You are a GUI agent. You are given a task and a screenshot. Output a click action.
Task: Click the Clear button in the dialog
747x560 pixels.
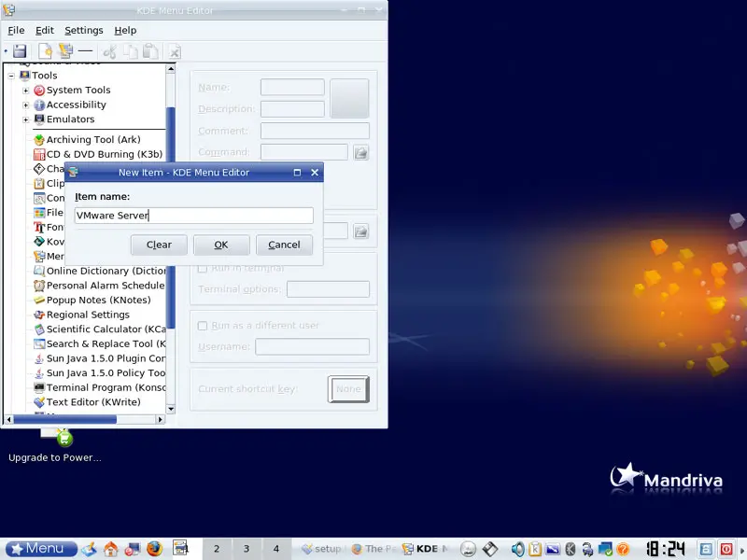[159, 245]
